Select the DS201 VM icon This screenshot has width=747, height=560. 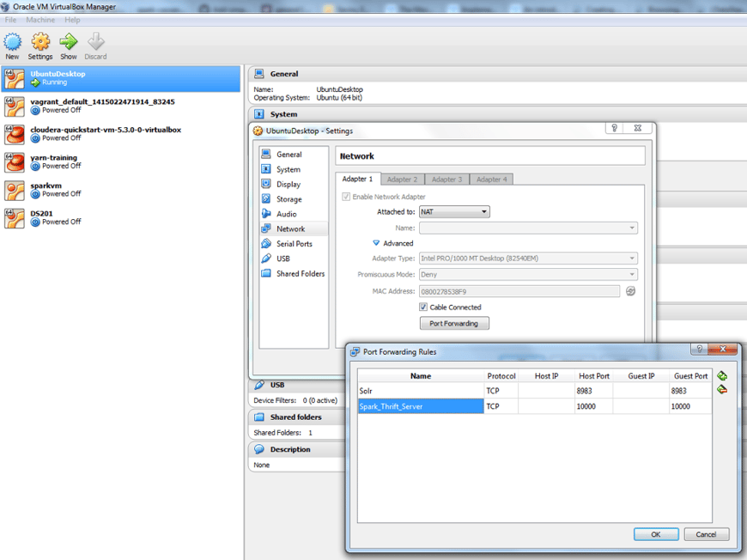[15, 218]
